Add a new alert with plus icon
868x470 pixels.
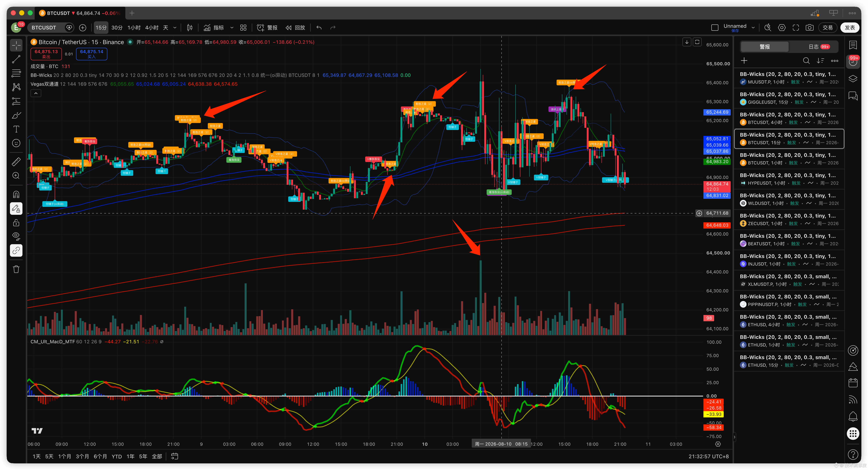tap(744, 61)
